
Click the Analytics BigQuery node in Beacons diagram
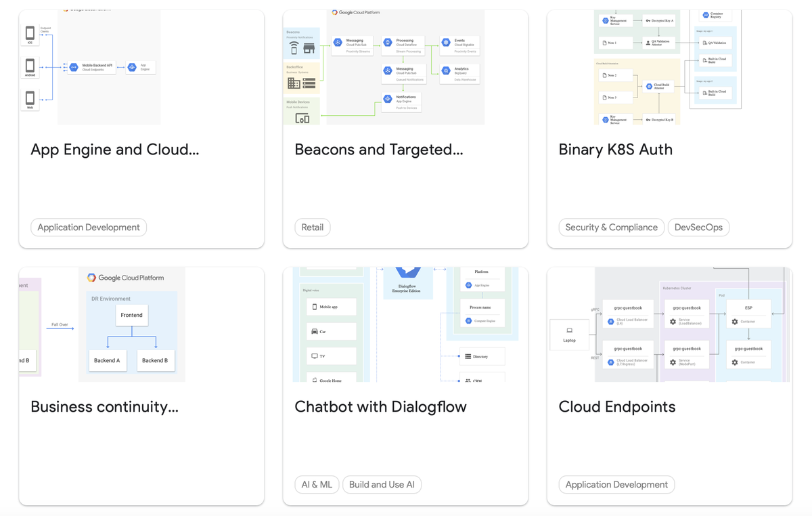pos(459,74)
